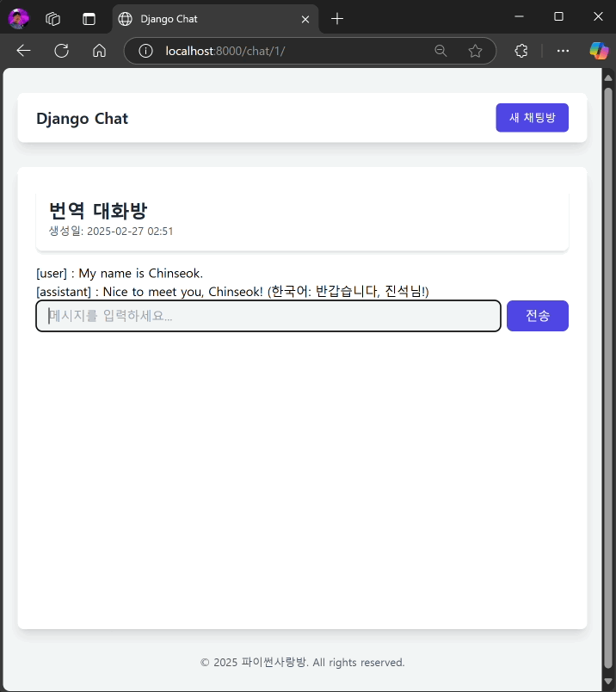
Task: Click the page vertical scrollbar
Action: click(x=608, y=344)
